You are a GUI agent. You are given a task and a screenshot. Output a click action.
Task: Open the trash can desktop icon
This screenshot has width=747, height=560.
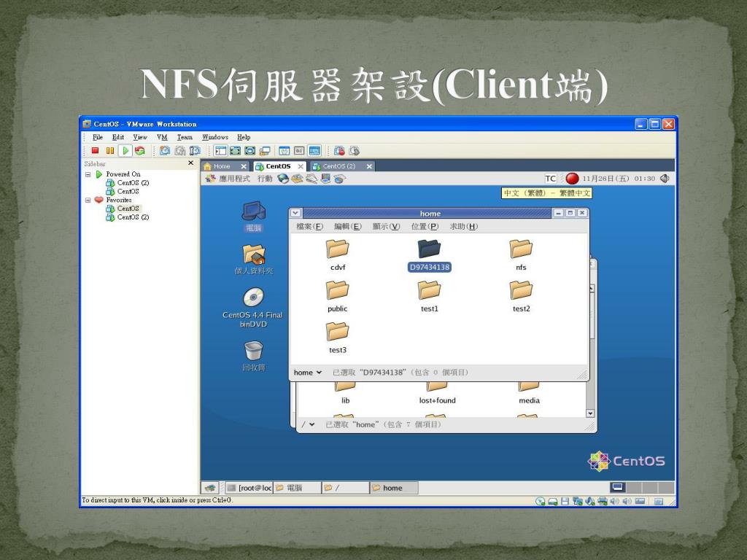pos(253,356)
